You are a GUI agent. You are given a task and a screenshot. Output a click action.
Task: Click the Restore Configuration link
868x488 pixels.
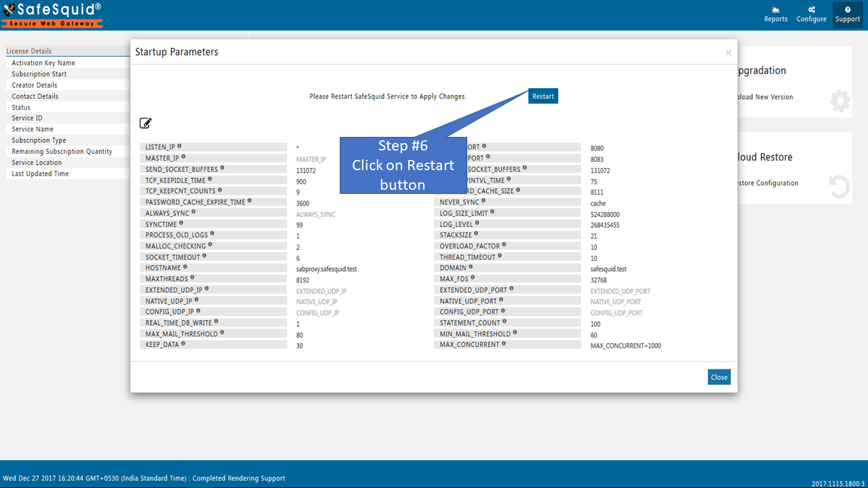coord(767,183)
